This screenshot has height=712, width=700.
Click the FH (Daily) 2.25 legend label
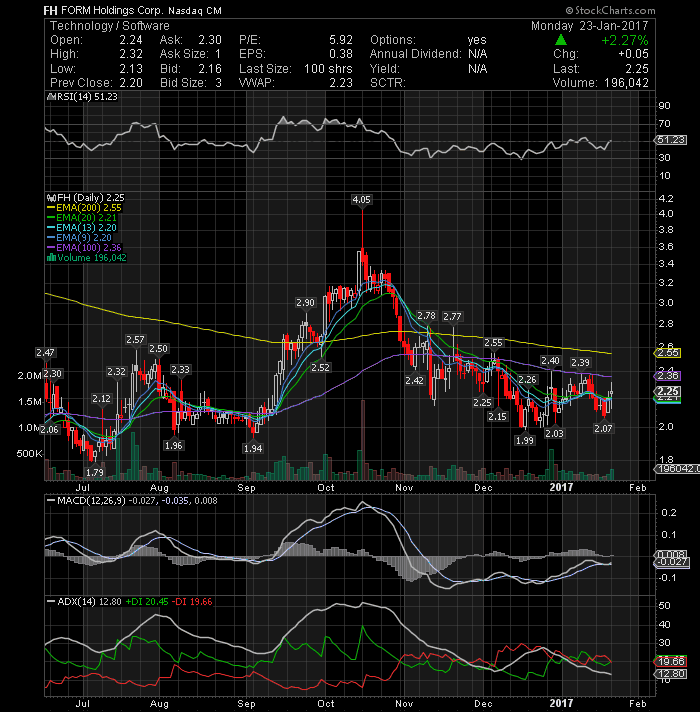(91, 198)
